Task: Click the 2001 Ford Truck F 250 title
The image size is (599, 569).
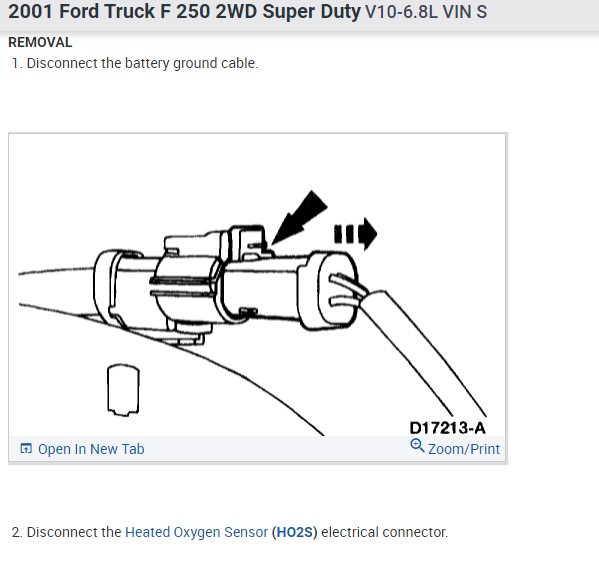Action: pos(184,11)
